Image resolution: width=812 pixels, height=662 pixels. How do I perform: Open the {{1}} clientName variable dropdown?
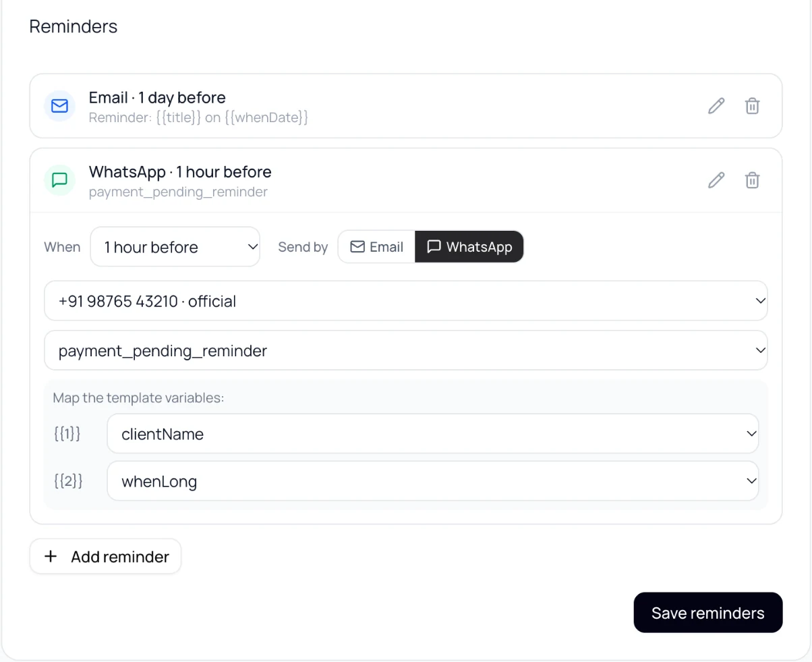433,434
